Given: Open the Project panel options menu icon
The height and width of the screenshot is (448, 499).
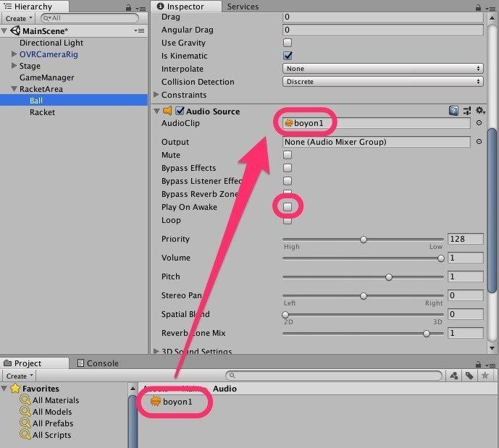Looking at the screenshot, I should pos(491,365).
